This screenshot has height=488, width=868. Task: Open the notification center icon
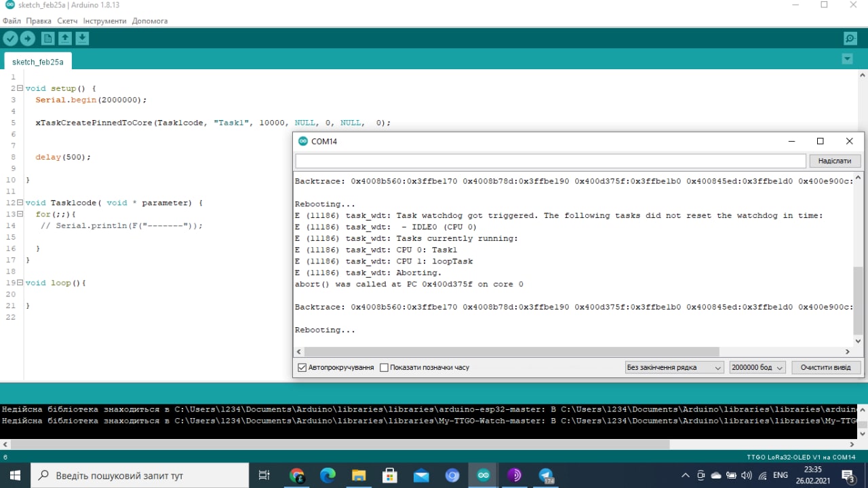[848, 475]
